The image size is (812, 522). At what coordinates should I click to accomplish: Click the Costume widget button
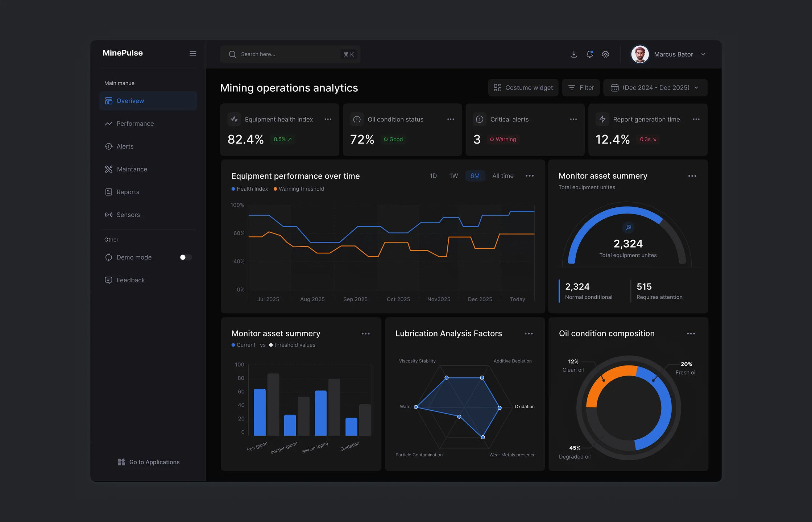click(523, 88)
